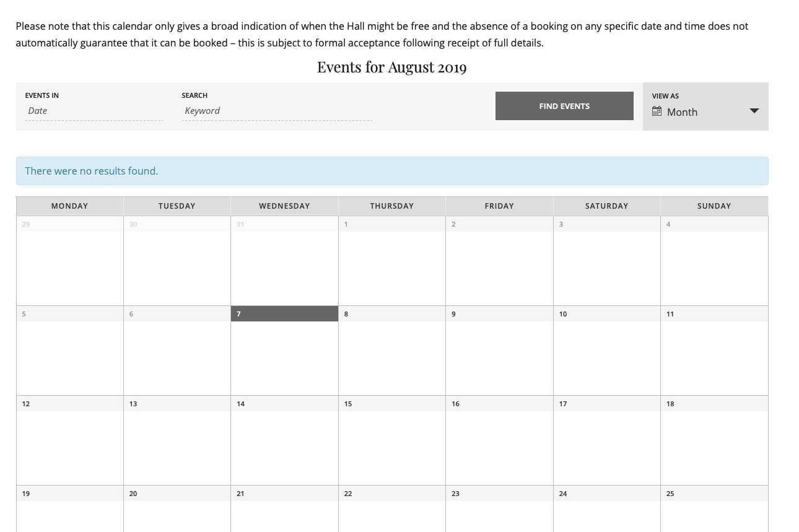Viewport: 799px width, 532px height.
Task: Select the greyed-out July 29 cell
Action: pyautogui.click(x=69, y=261)
